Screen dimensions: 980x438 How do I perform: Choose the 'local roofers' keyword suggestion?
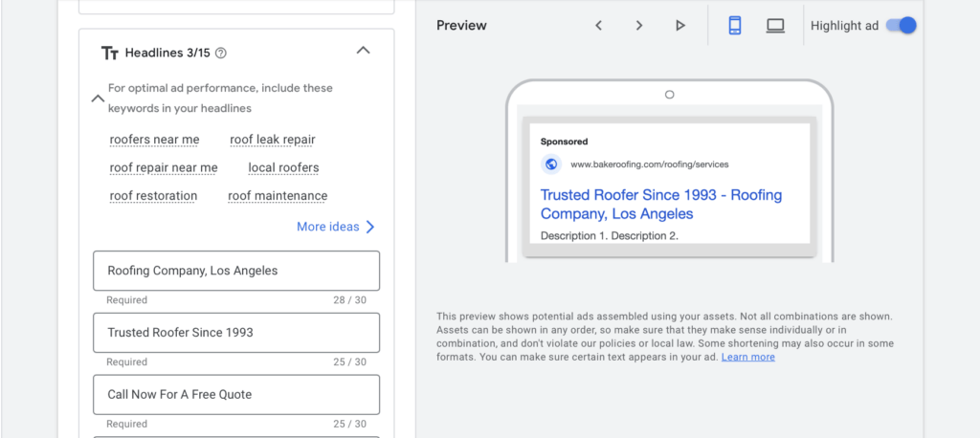tap(283, 167)
